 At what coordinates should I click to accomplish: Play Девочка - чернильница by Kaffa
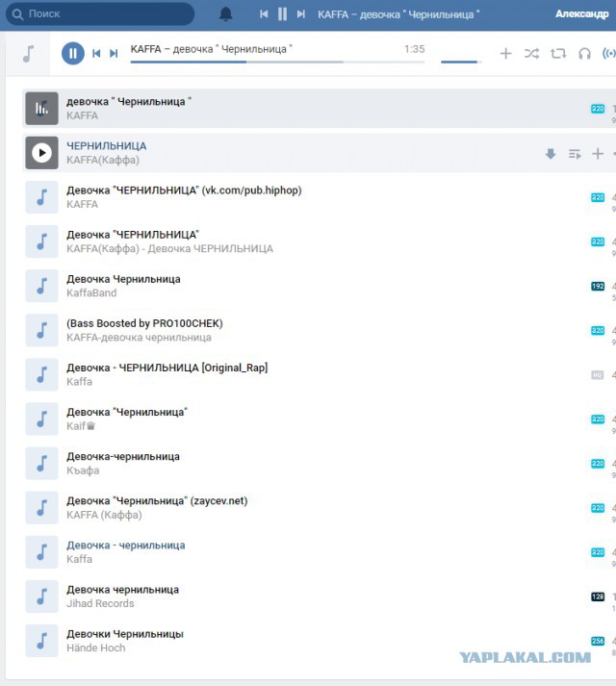pos(41,552)
